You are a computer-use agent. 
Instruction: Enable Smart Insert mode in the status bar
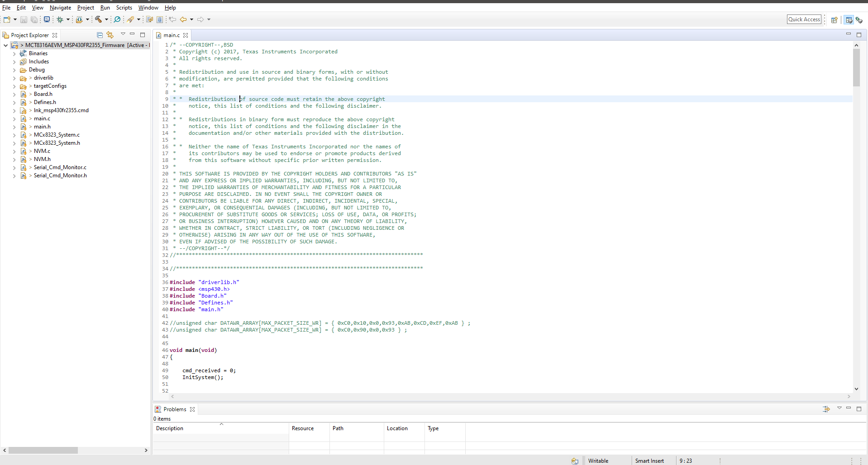(x=649, y=460)
